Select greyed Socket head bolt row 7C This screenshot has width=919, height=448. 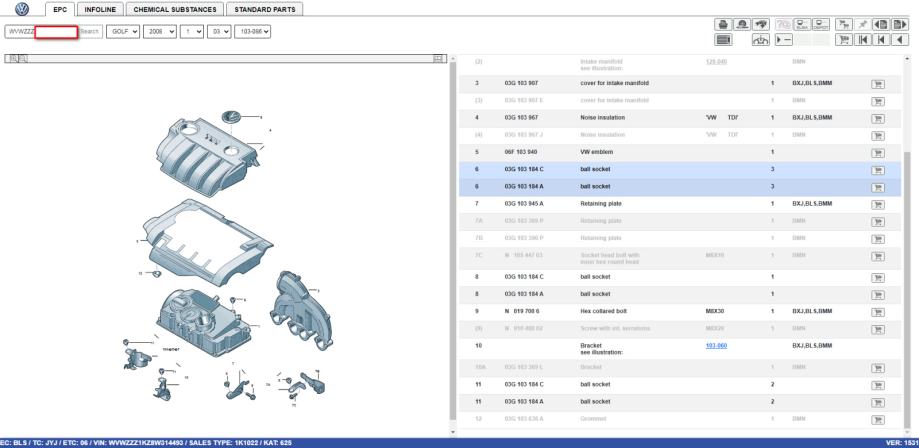tap(680, 259)
